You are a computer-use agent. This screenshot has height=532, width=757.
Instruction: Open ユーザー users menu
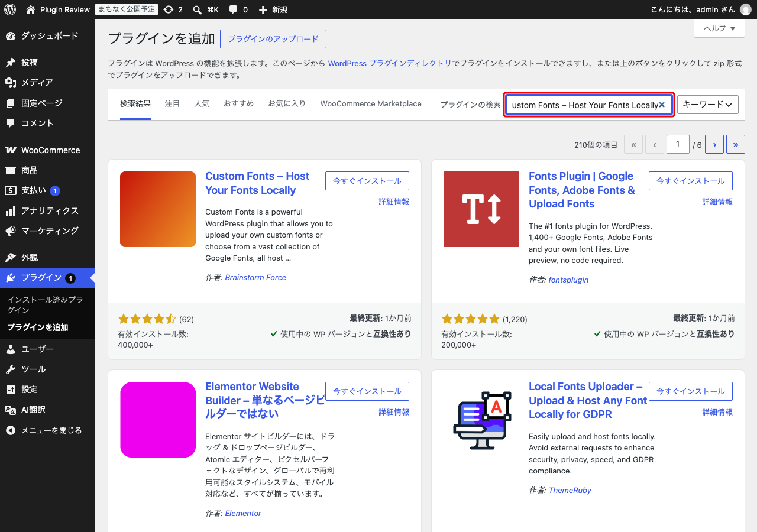pyautogui.click(x=47, y=349)
